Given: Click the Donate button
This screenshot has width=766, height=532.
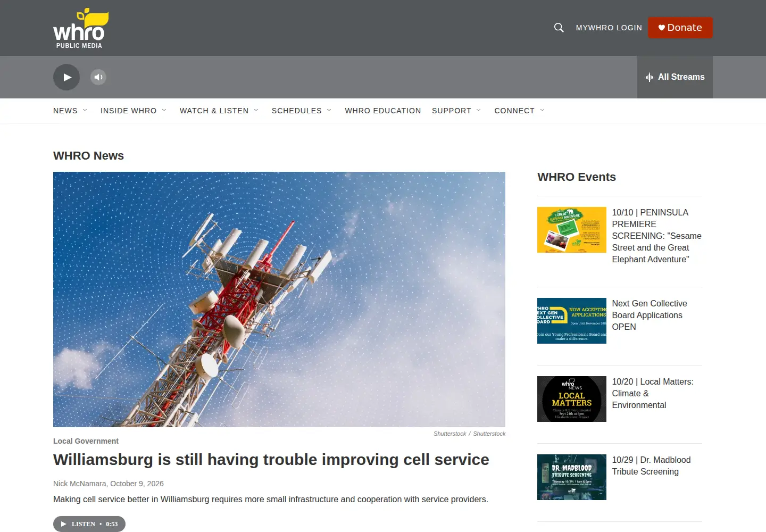Looking at the screenshot, I should tap(680, 28).
